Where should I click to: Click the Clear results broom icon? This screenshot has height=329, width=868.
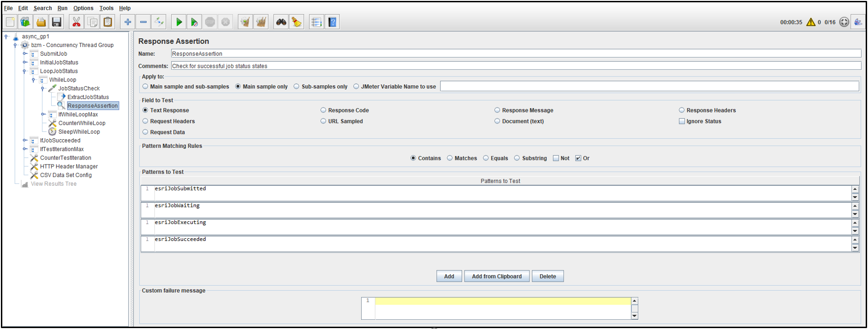[245, 22]
